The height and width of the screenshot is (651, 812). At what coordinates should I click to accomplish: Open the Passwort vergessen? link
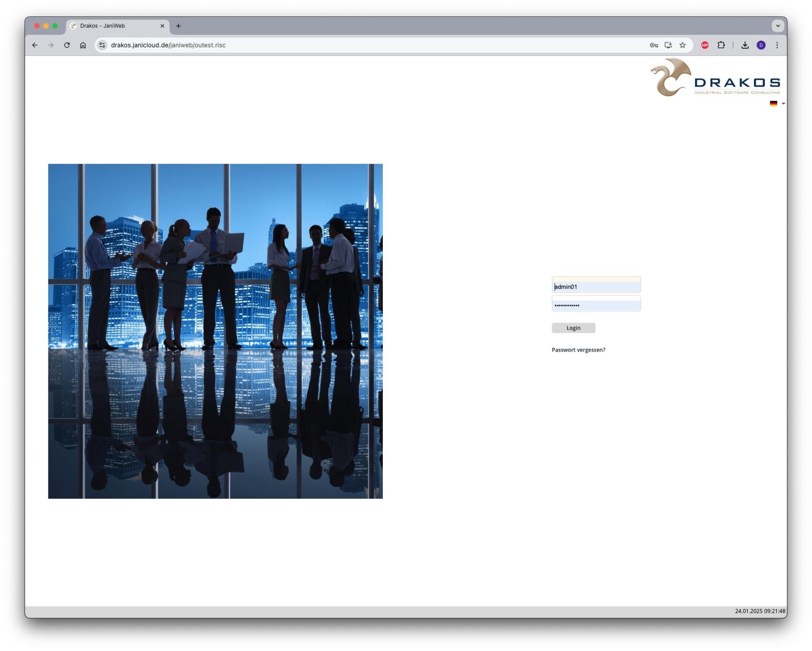click(578, 350)
